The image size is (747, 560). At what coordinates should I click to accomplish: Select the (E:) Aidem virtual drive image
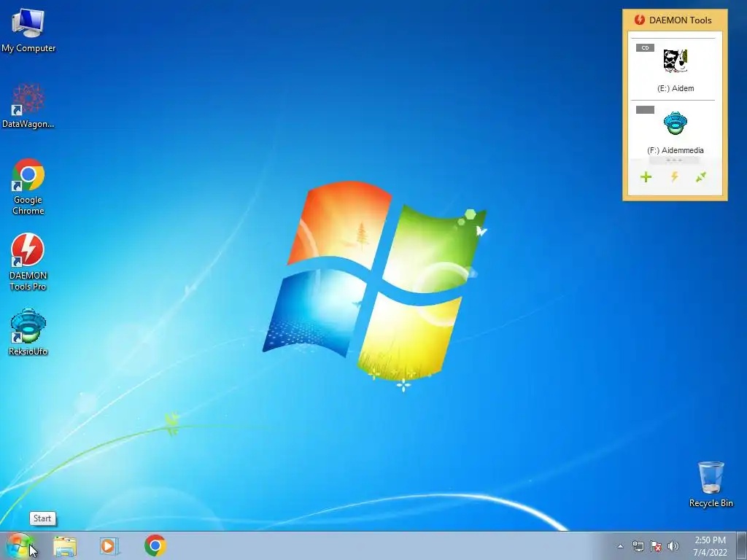click(x=676, y=61)
